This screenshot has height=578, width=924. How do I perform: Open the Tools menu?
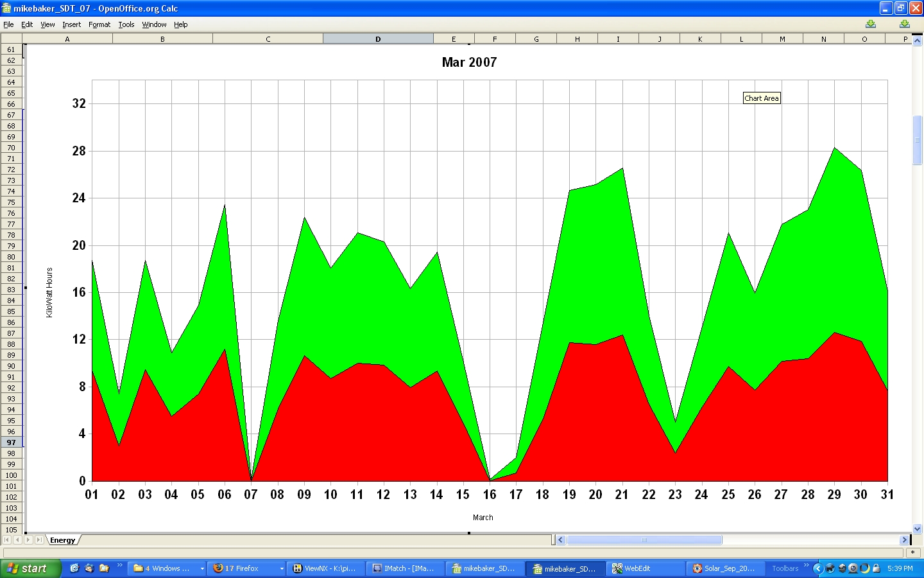tap(126, 24)
